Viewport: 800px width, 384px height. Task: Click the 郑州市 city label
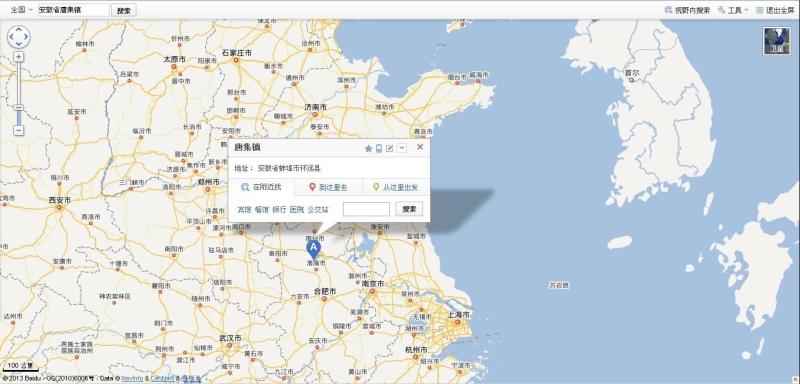[x=209, y=181]
